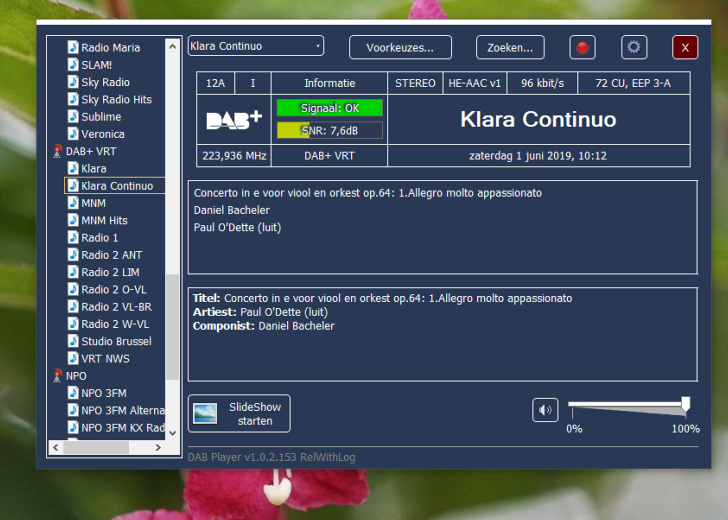Click the music note icon beside Radio 2 VL-BR

click(x=73, y=306)
